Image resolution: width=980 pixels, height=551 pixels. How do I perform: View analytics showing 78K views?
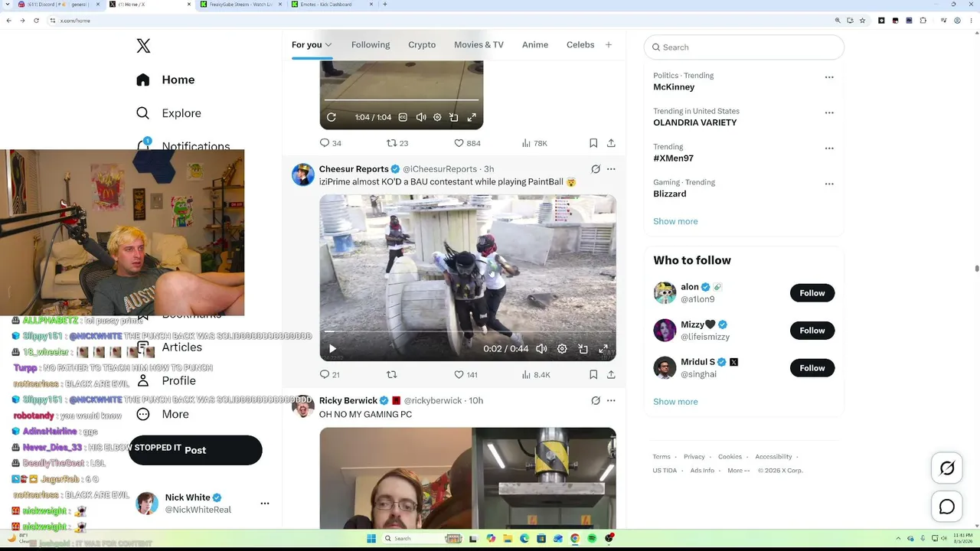click(534, 143)
